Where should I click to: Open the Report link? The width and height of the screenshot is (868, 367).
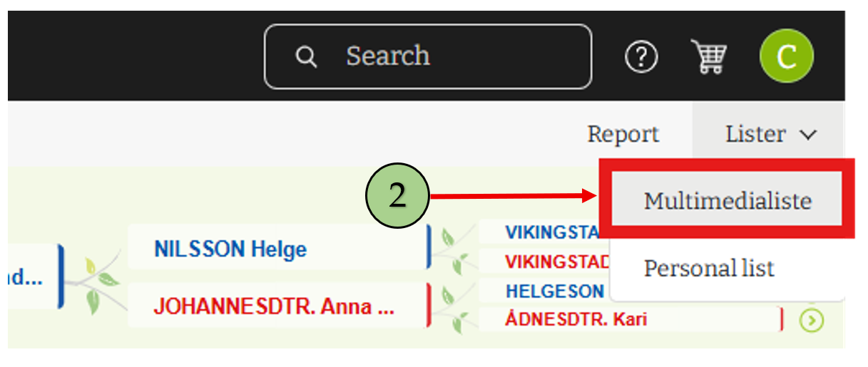pos(623,134)
